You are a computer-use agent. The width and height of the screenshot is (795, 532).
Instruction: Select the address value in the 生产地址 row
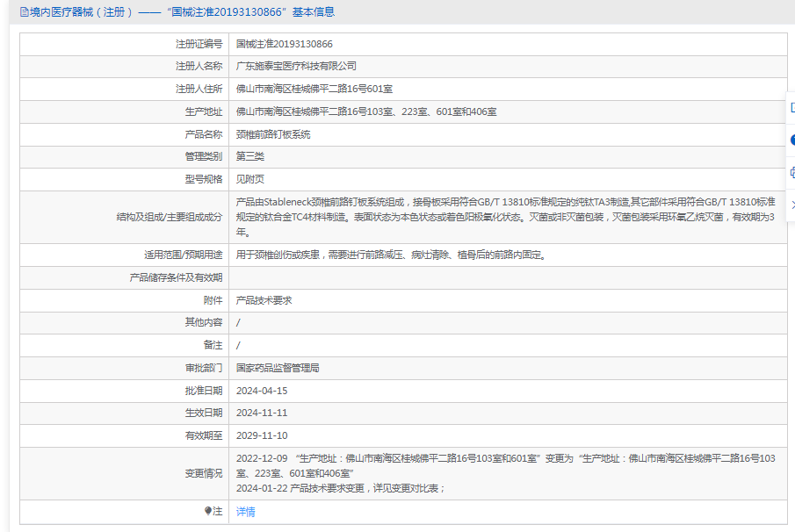click(x=366, y=111)
